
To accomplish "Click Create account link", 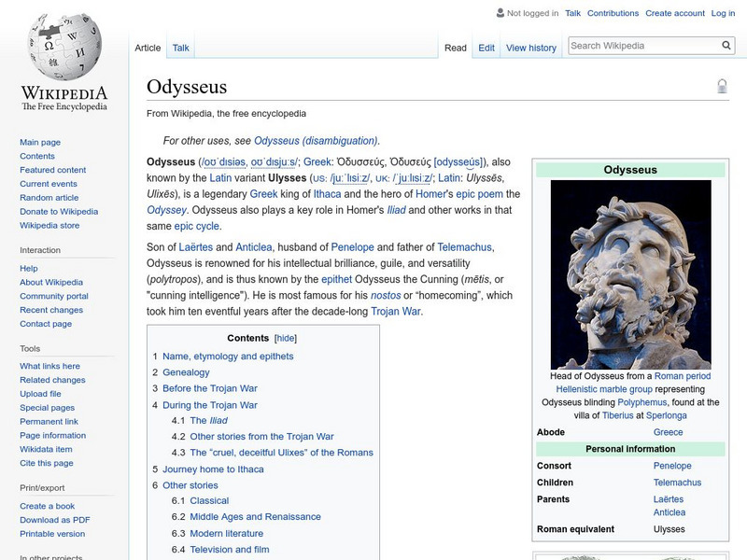I will (674, 13).
